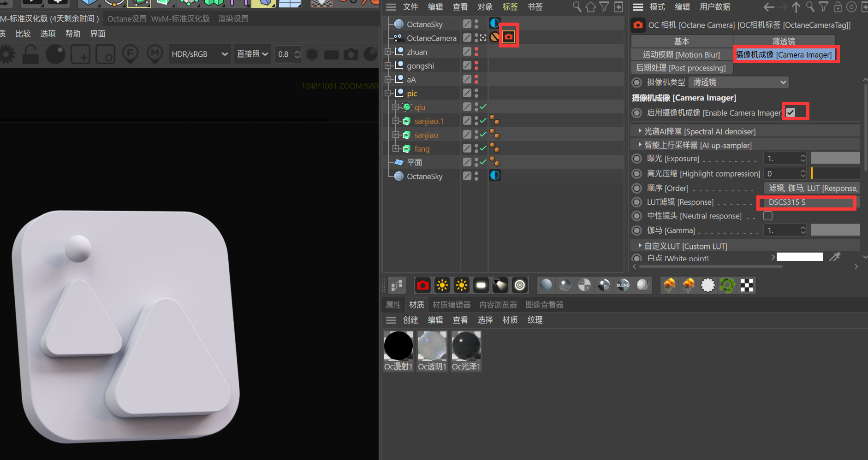Click the Octane设置 link
The height and width of the screenshot is (460, 868).
coord(127,19)
